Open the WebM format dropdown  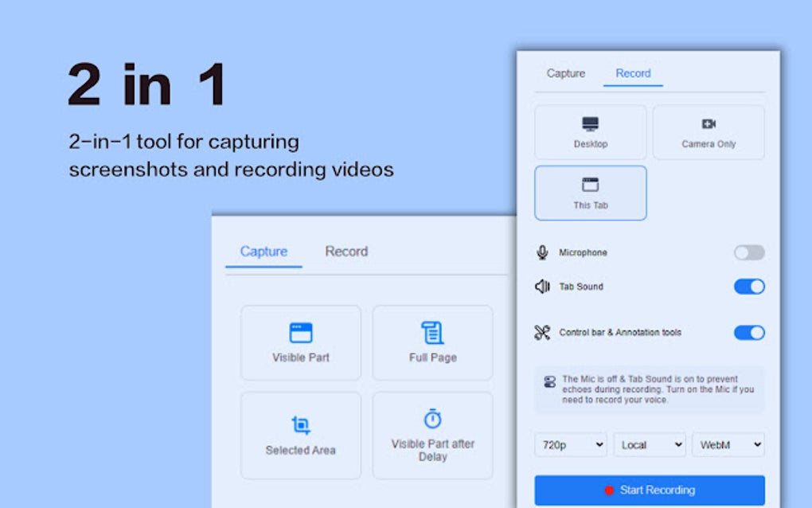pyautogui.click(x=727, y=445)
